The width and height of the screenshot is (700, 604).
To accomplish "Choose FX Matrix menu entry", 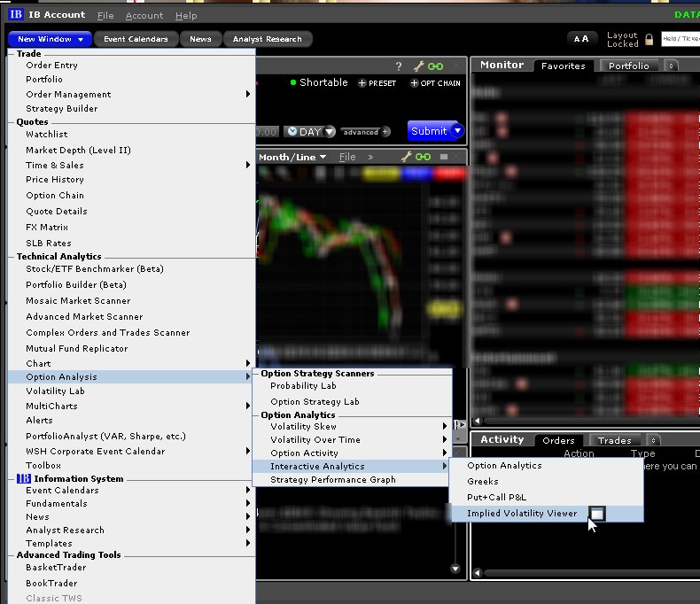I will (131, 228).
